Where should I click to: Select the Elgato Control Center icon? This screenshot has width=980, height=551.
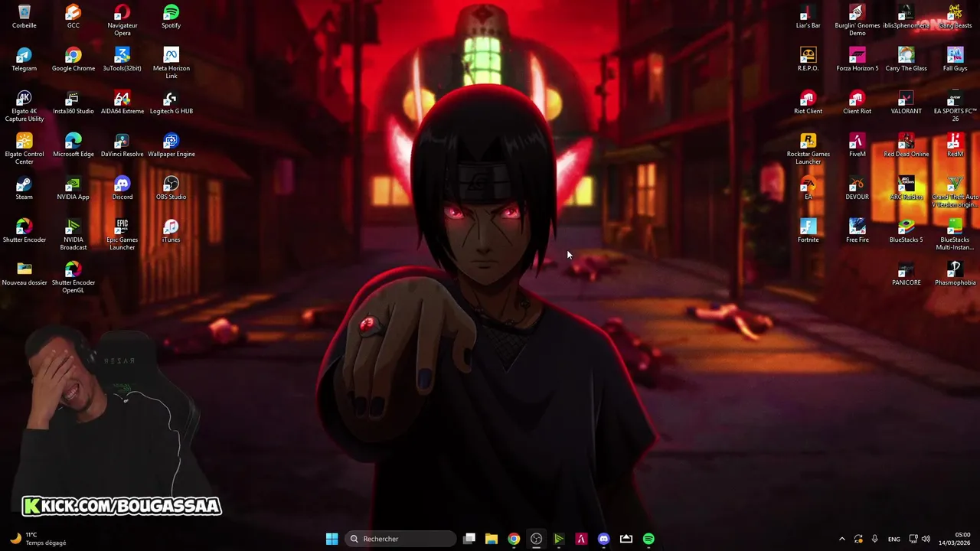point(24,148)
